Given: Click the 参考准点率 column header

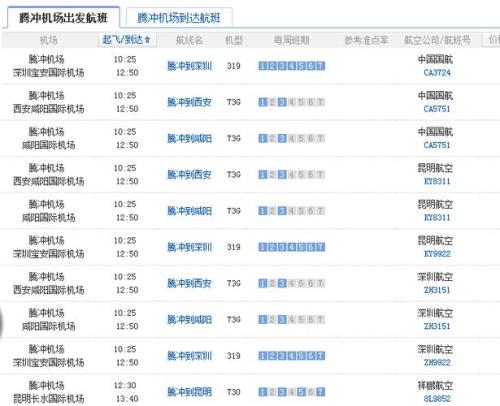Looking at the screenshot, I should 366,40.
